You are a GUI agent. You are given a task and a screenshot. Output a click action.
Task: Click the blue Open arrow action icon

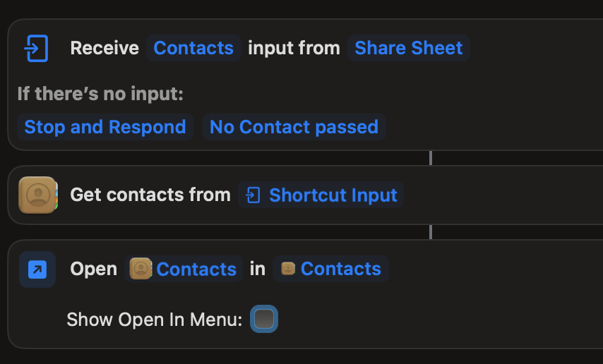coord(37,269)
